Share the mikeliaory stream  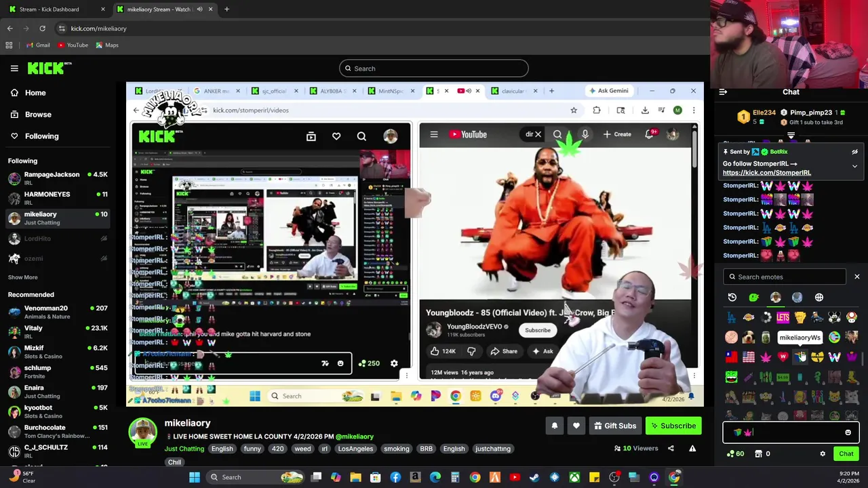pos(671,448)
